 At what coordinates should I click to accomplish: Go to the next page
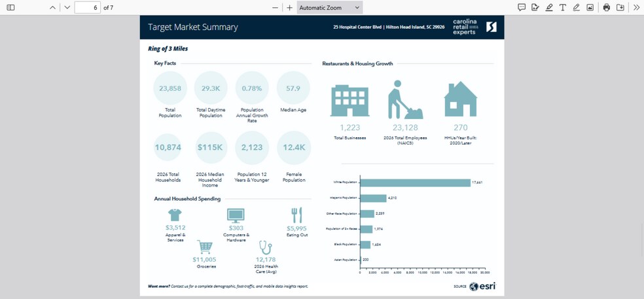67,7
